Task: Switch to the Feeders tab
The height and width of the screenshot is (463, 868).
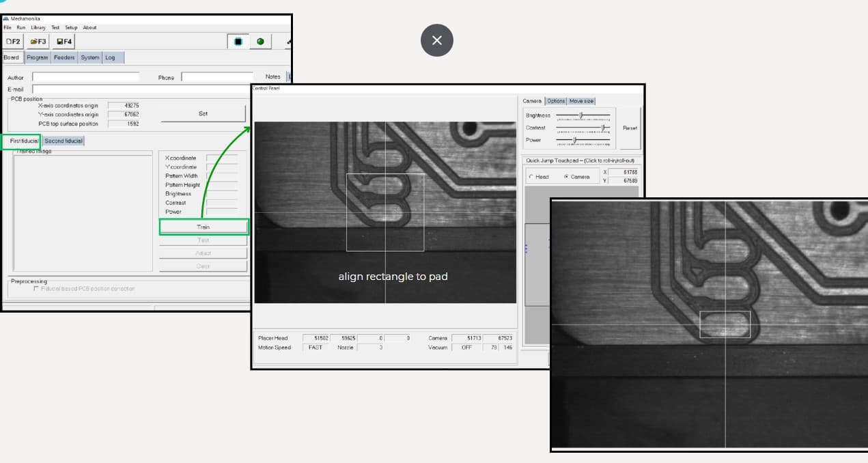Action: (x=64, y=57)
